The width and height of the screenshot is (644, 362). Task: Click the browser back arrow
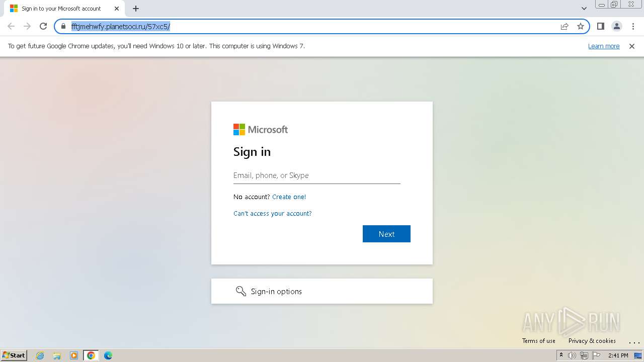click(x=11, y=26)
